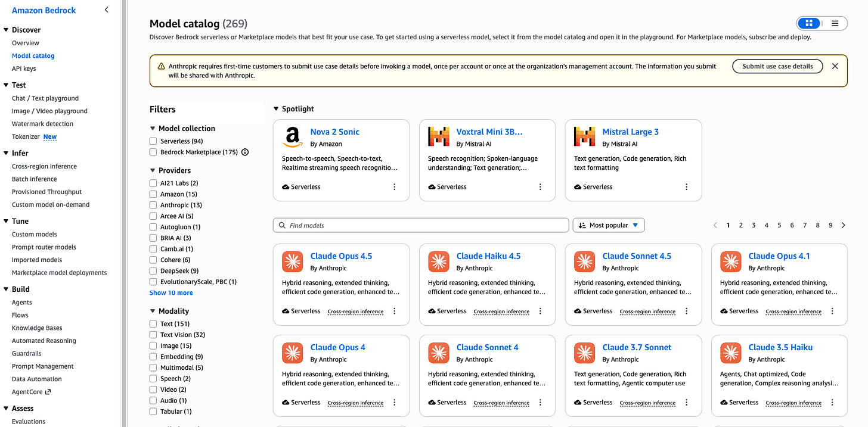Open the Nova 2 Sonic model link
Image resolution: width=868 pixels, height=427 pixels.
click(x=335, y=132)
